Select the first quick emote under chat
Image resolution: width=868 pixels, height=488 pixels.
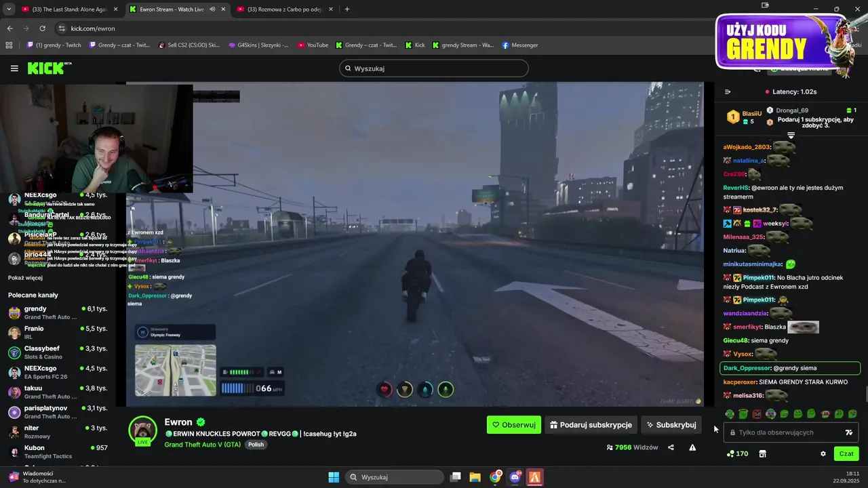point(730,413)
